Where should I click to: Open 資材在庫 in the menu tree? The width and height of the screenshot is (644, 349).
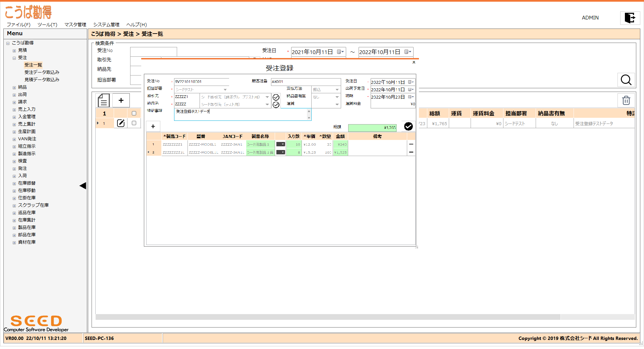26,242
